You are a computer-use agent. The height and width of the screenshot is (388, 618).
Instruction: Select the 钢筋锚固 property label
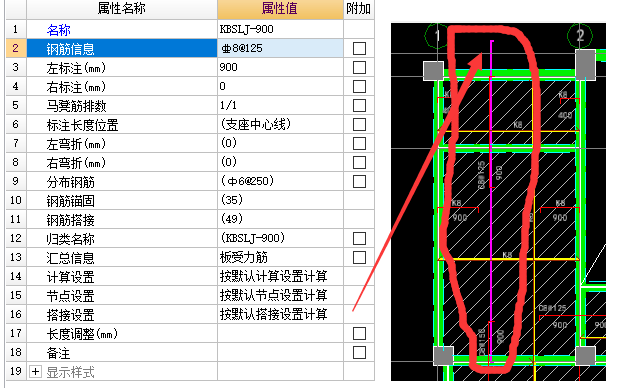click(x=71, y=201)
